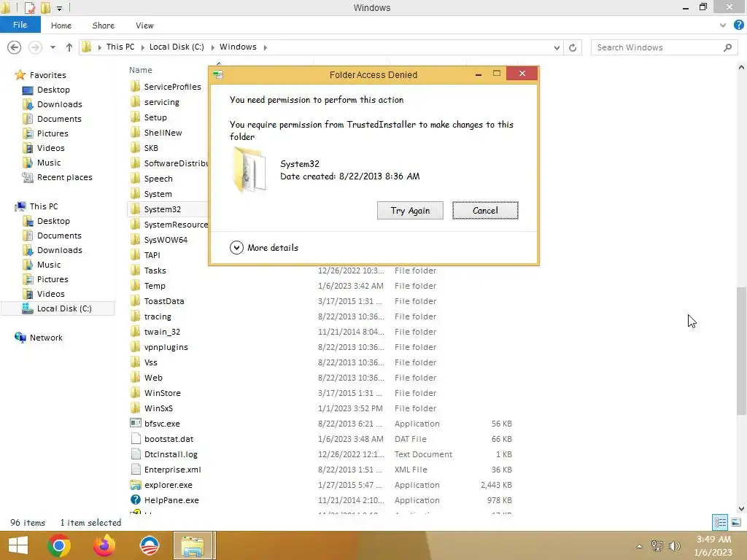Screen dimensions: 747x560
Task: Open the Obama-logo app on the taskbar
Action: [x=149, y=545]
